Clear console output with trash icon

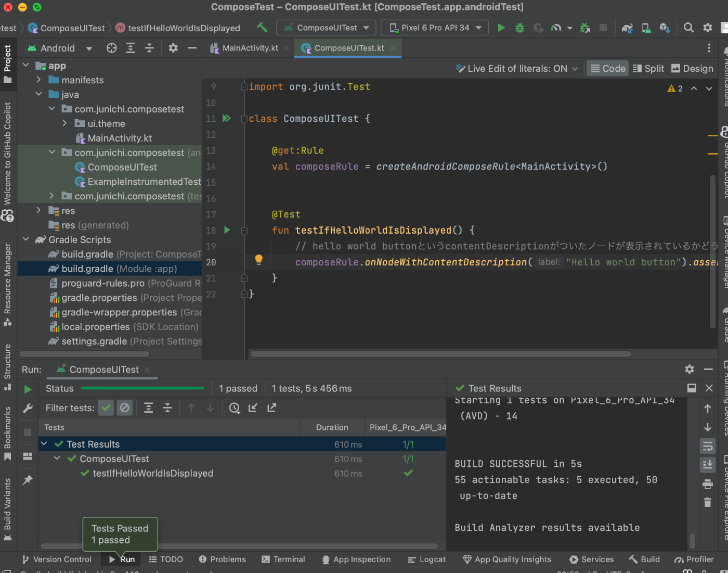(x=708, y=502)
